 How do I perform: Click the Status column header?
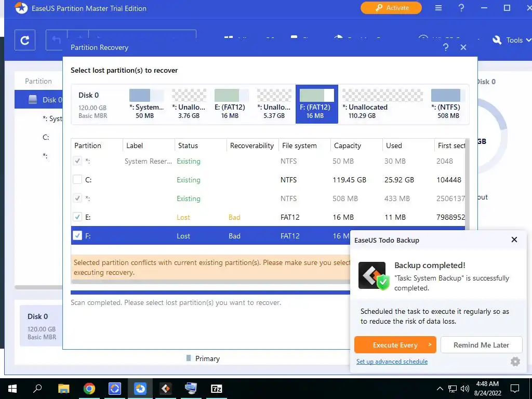[201, 145]
